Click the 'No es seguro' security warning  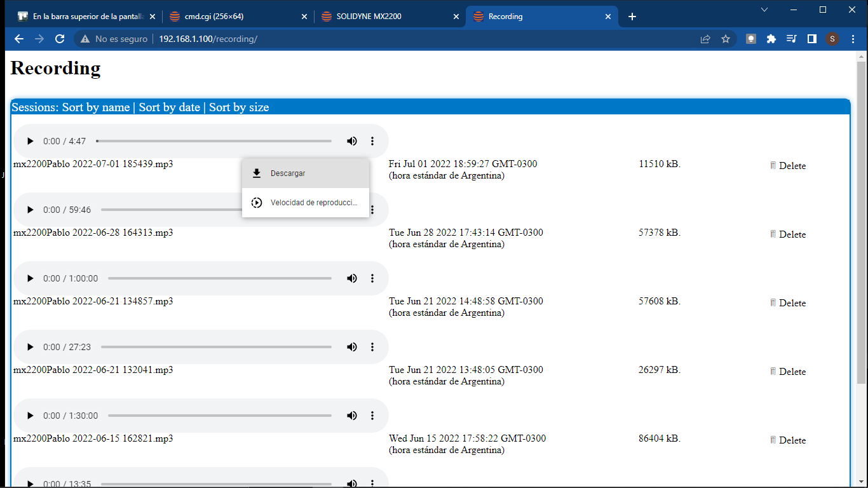coord(114,39)
